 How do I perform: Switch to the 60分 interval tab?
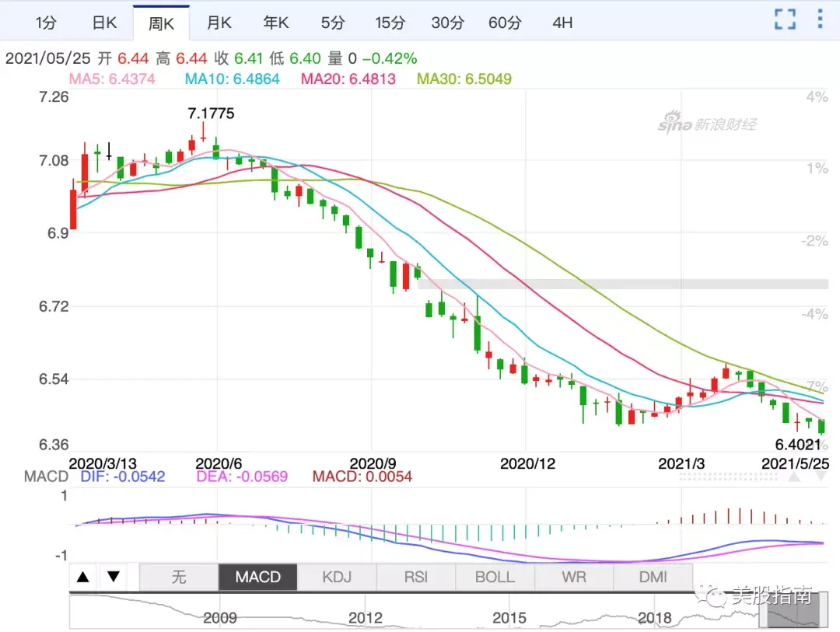[x=505, y=23]
